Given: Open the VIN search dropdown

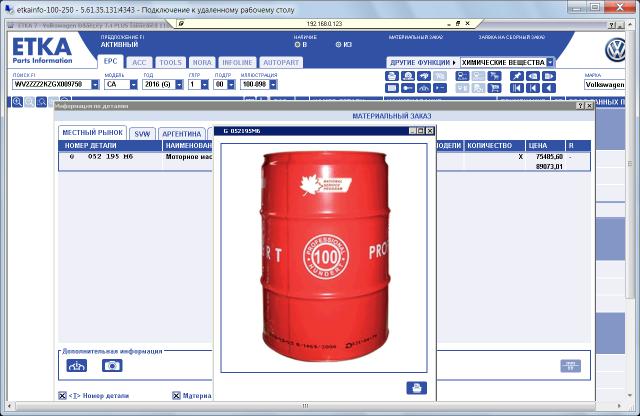Looking at the screenshot, I should click(x=95, y=85).
